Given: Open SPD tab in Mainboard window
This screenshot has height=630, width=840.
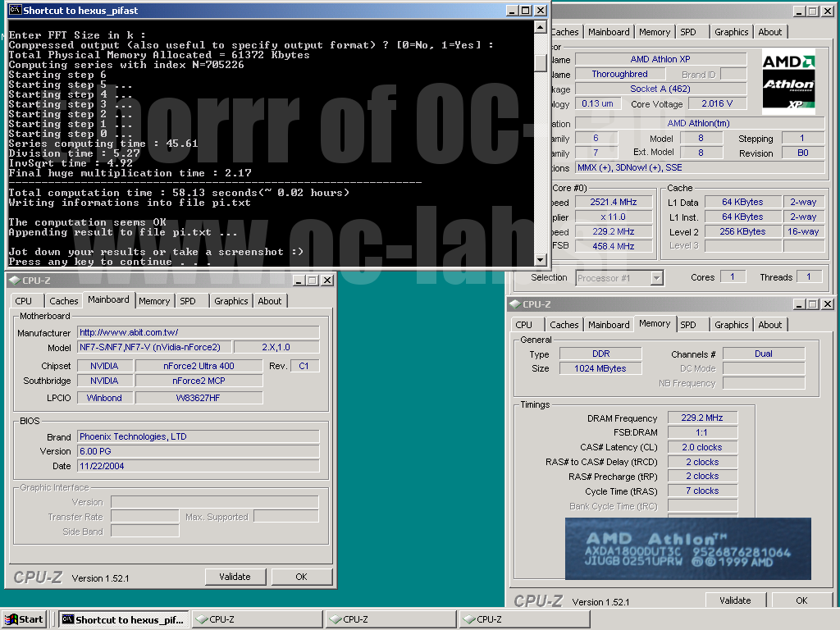Looking at the screenshot, I should (188, 301).
